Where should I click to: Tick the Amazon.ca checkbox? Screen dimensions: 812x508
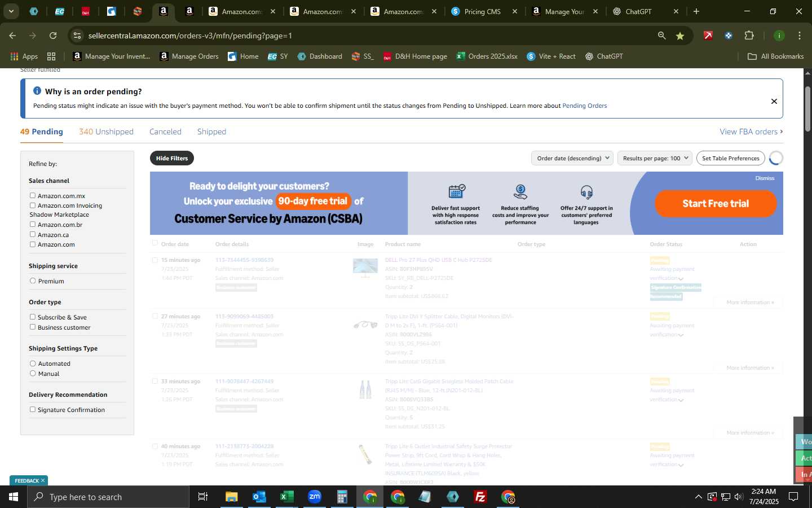(33, 234)
